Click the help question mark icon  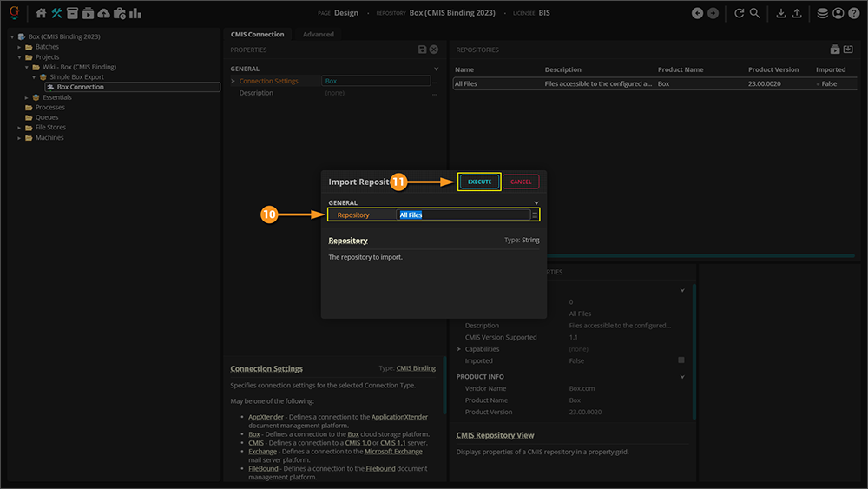coord(853,13)
